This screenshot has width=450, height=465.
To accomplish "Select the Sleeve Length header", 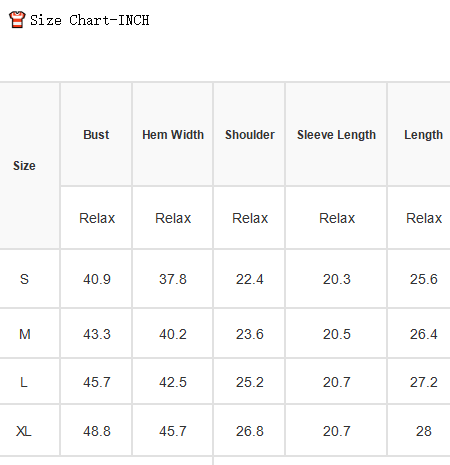I will coord(336,135).
